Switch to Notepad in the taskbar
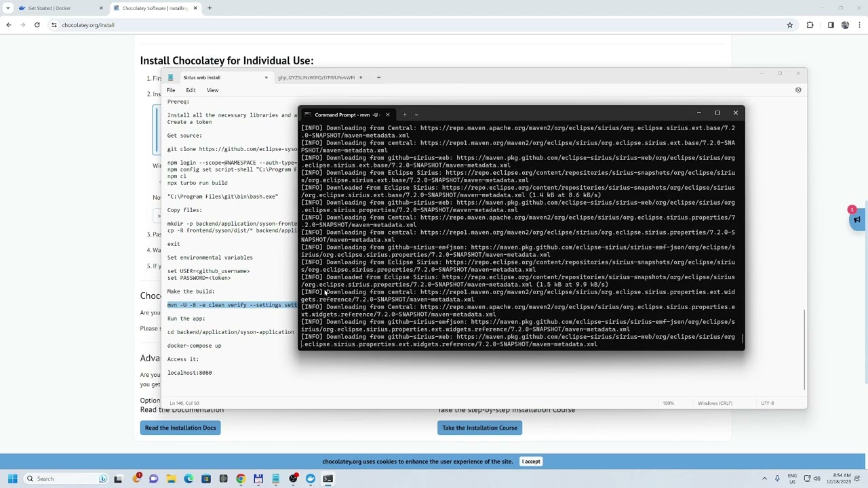Viewport: 868px width, 488px height. pos(275,479)
